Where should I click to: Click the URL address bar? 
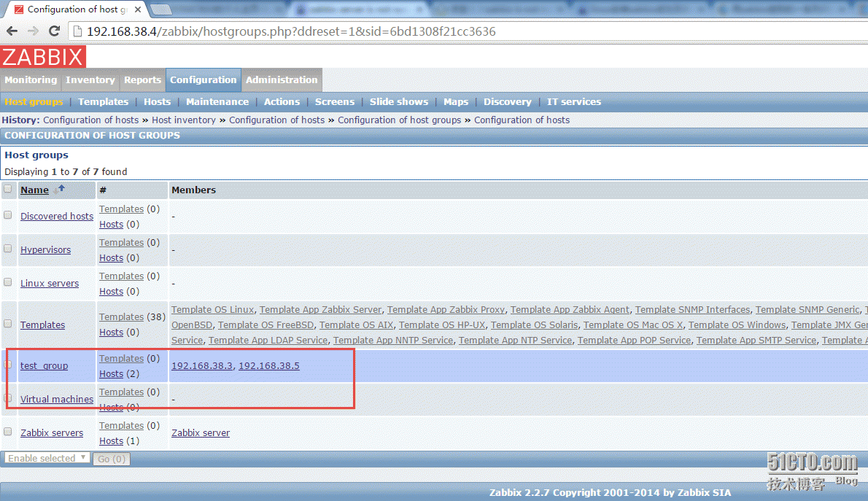coord(468,31)
